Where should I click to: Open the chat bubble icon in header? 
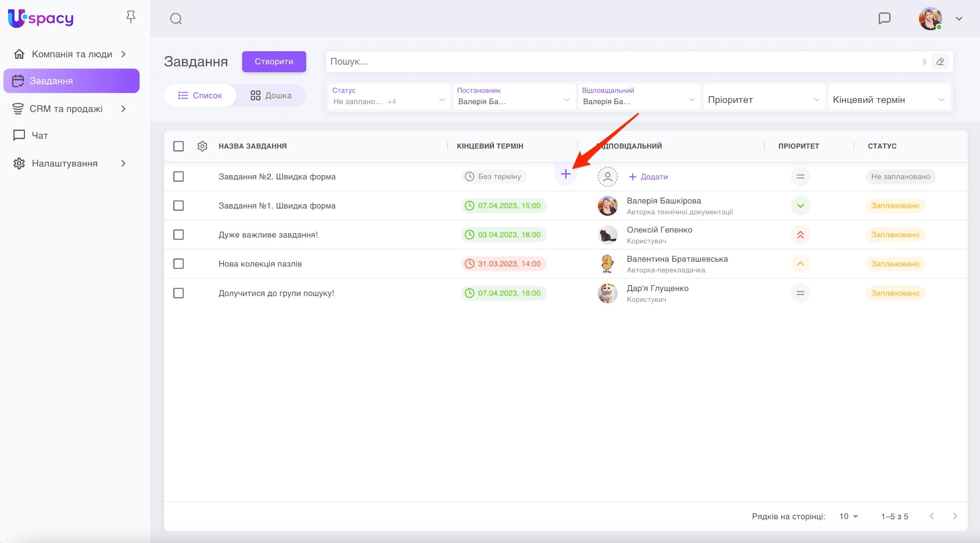[x=884, y=18]
